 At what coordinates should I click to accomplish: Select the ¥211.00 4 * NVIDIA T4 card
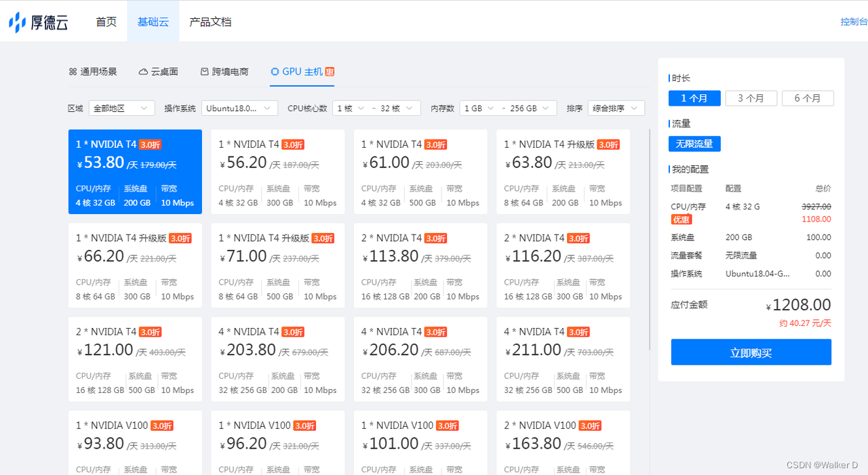[564, 359]
